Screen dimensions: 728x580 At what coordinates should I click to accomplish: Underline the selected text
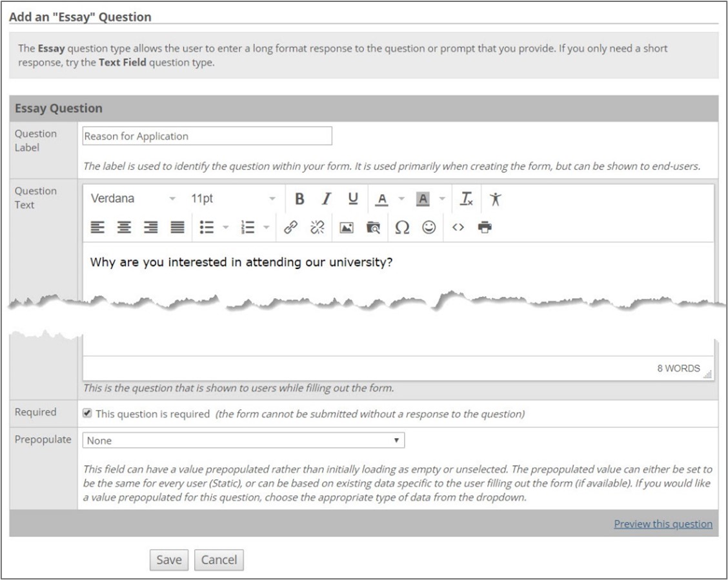pos(352,199)
